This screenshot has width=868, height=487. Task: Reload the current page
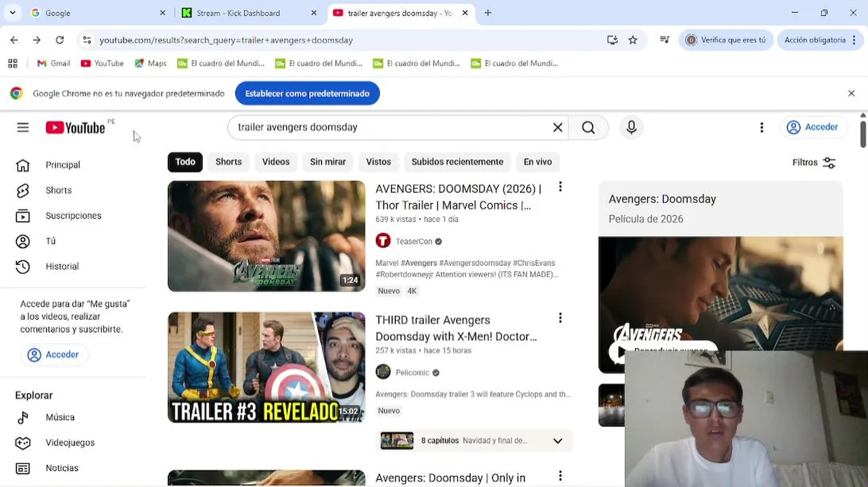[59, 40]
